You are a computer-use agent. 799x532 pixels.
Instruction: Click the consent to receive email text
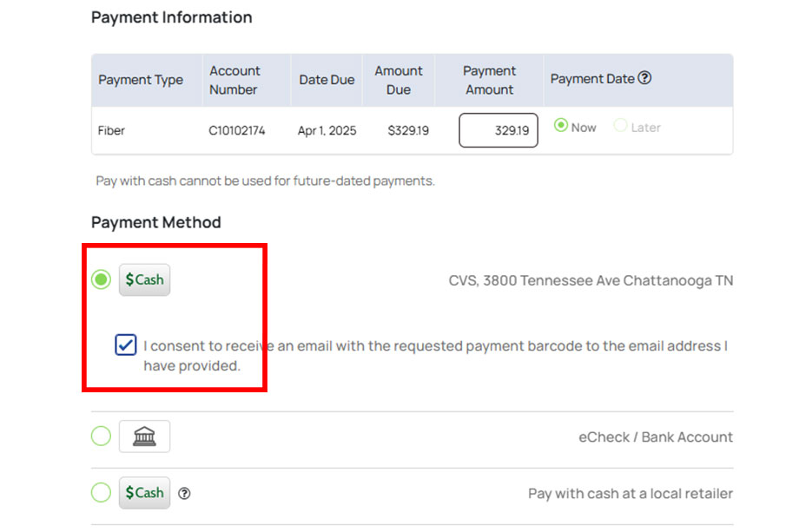[434, 346]
